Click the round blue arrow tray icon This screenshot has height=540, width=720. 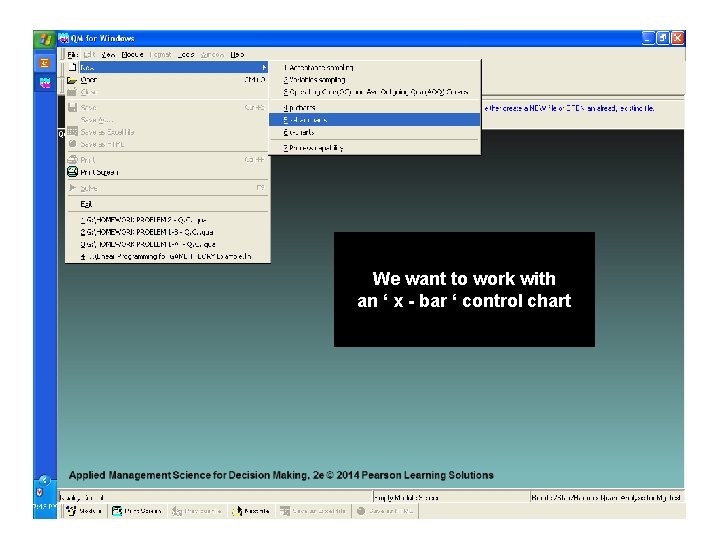44,480
